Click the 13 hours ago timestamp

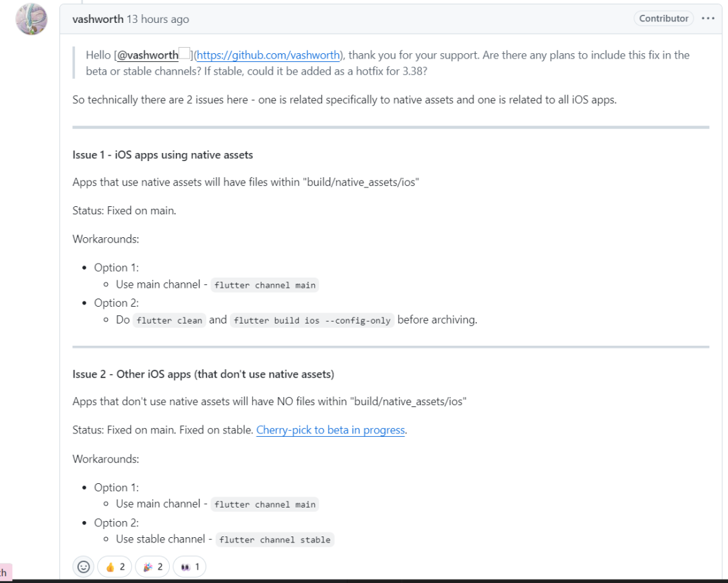(158, 19)
